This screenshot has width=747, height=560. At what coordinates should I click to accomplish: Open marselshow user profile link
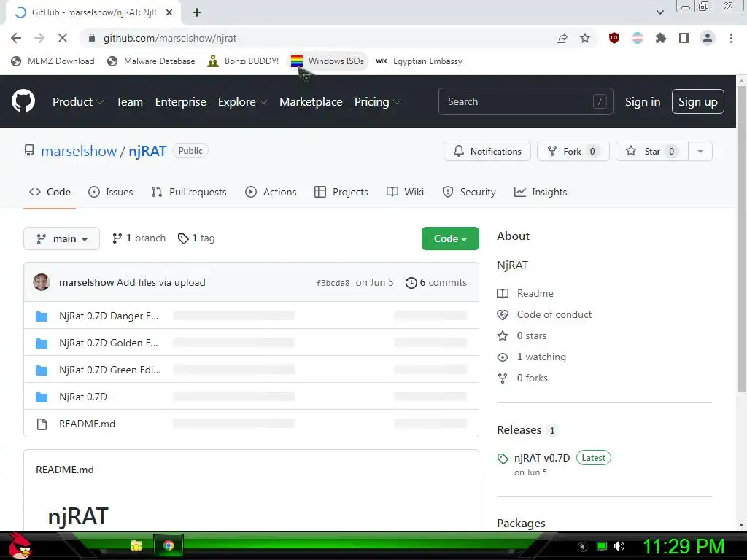[79, 151]
